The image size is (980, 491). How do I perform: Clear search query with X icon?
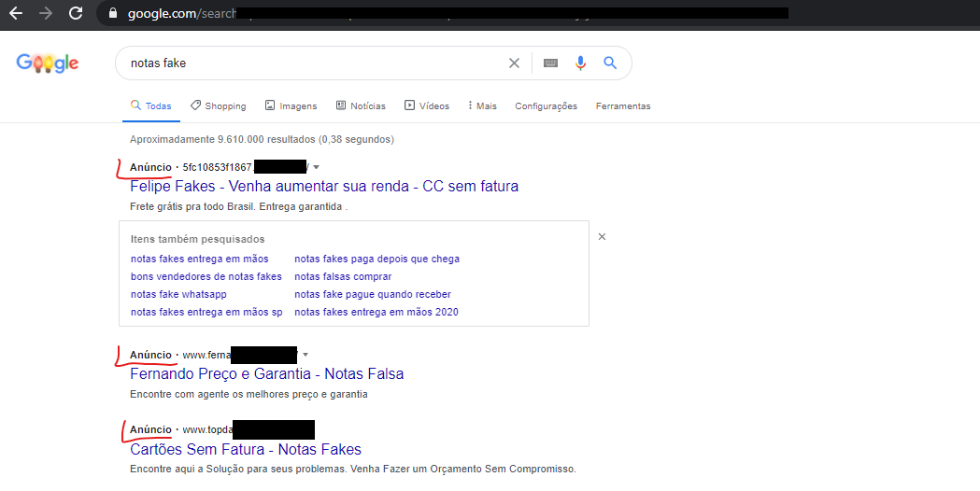[514, 63]
